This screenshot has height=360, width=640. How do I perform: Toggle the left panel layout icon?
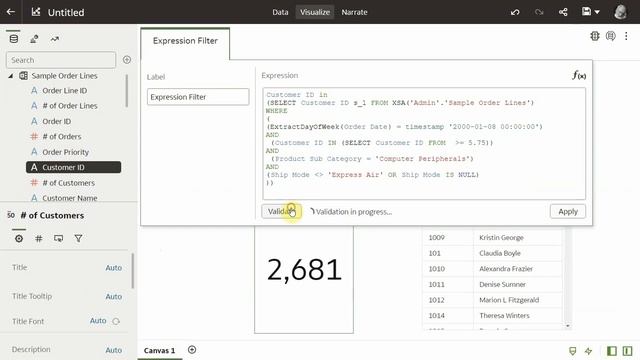[x=611, y=351]
